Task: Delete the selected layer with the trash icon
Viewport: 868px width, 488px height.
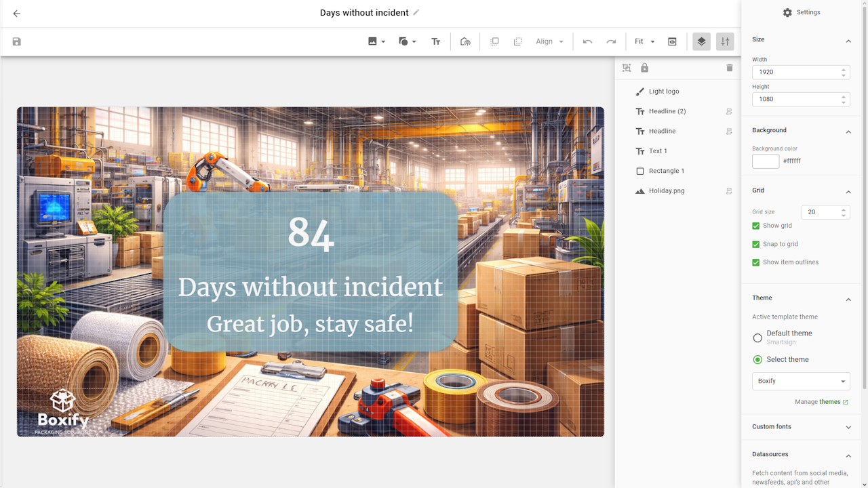Action: click(x=730, y=68)
